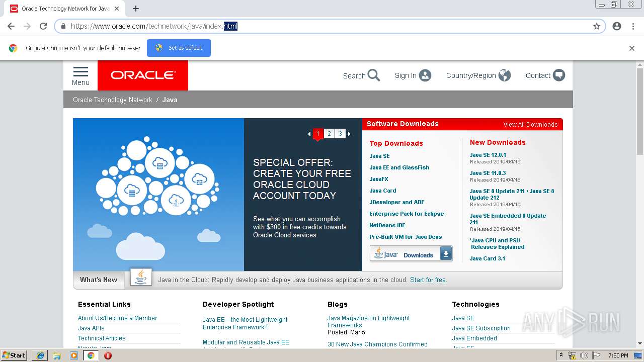Open Java SE 12.0.1 new download
Image resolution: width=644 pixels, height=362 pixels.
click(488, 155)
